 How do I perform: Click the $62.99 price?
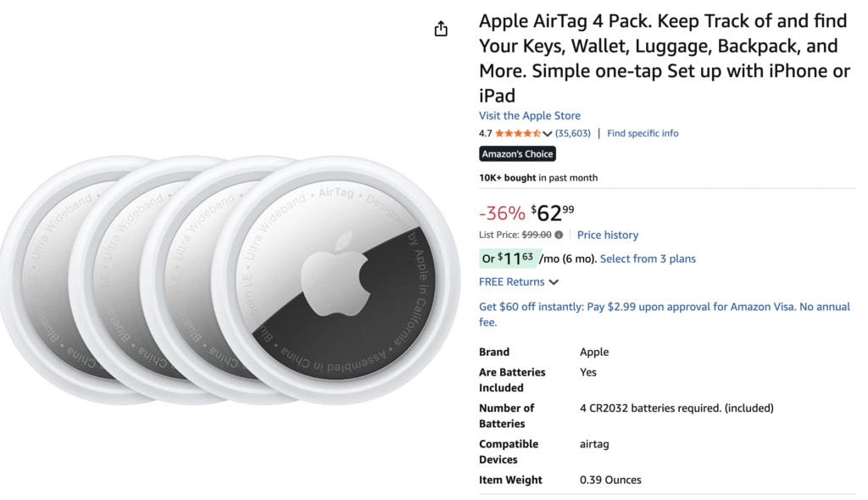coord(550,212)
